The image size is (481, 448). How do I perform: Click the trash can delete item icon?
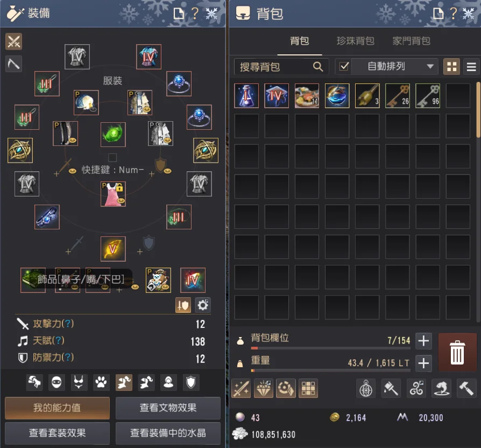[457, 352]
